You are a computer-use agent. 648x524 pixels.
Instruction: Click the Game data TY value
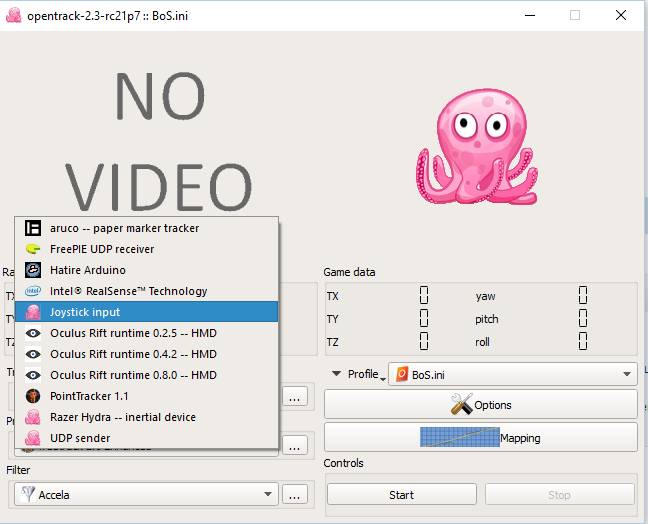pos(424,319)
